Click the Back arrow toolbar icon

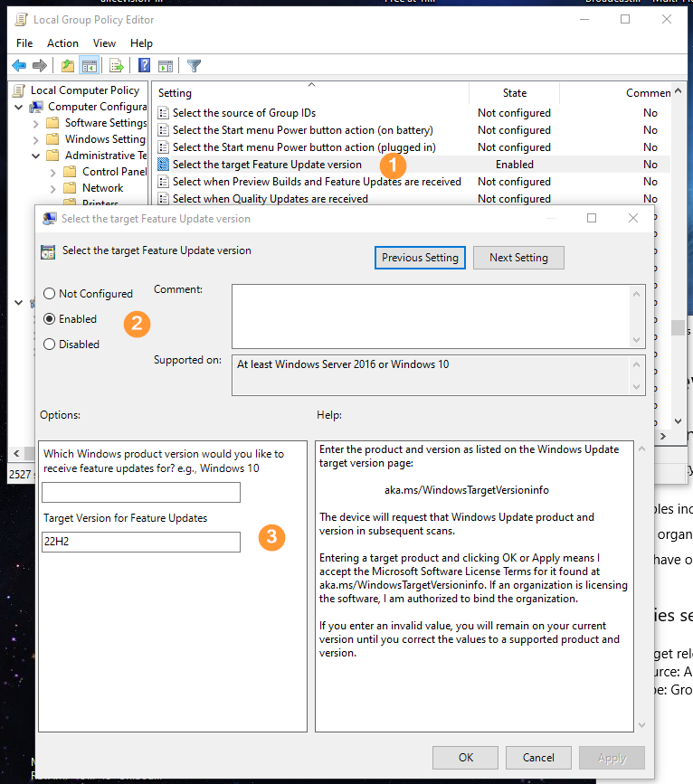coord(19,65)
